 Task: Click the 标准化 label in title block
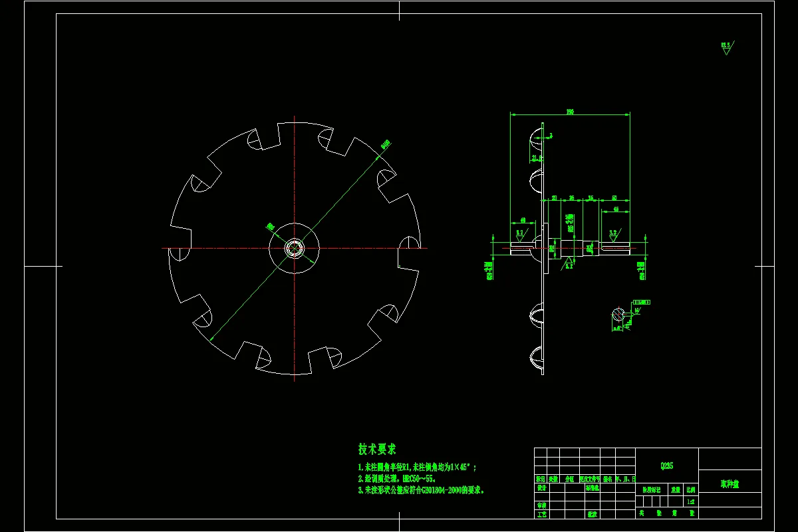[x=592, y=488]
